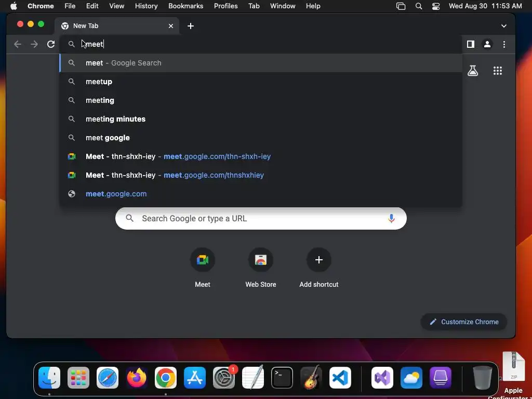The height and width of the screenshot is (399, 532).
Task: Expand the tab search chevron
Action: click(504, 26)
